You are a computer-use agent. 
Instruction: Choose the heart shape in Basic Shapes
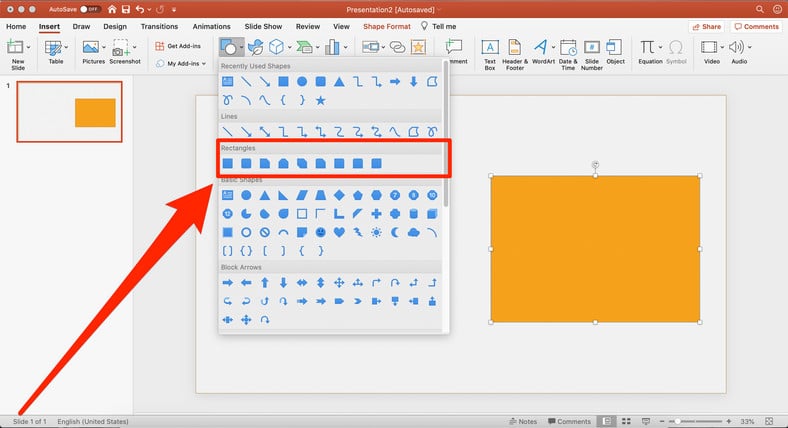tap(339, 232)
